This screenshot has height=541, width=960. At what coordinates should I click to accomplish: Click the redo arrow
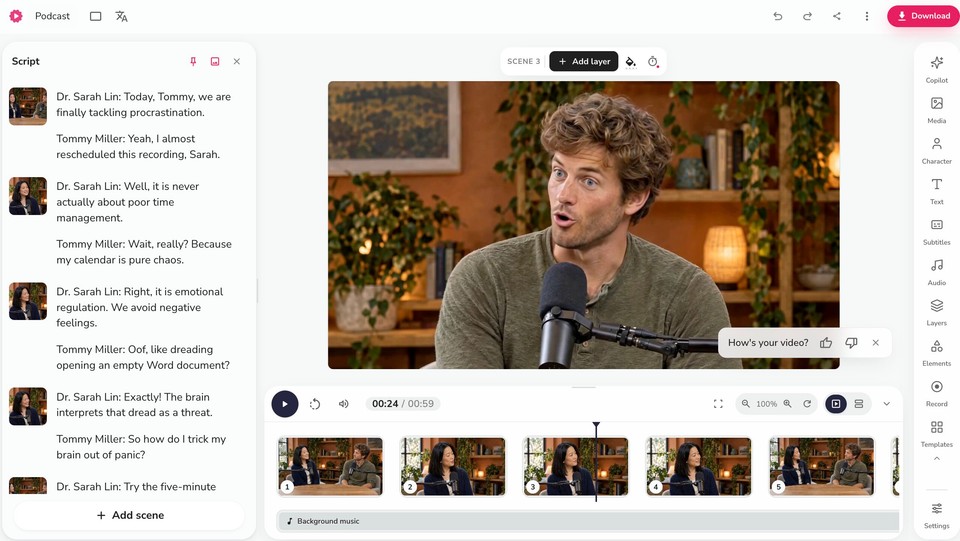pyautogui.click(x=807, y=16)
